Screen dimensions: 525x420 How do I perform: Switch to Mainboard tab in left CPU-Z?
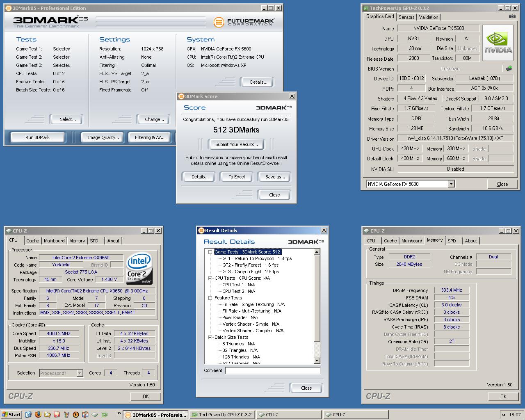(54, 241)
